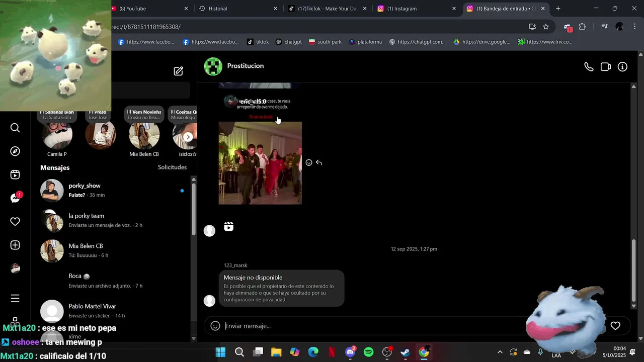The height and width of the screenshot is (362, 644).
Task: Open the tiktok bookmark
Action: click(258, 42)
